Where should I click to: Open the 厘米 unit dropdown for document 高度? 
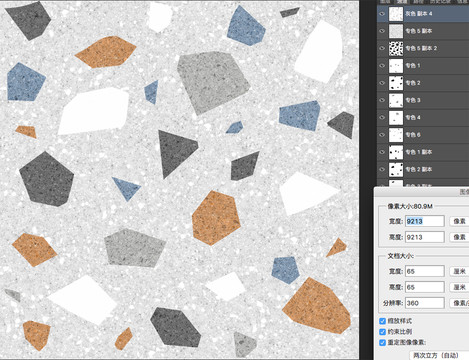point(459,287)
